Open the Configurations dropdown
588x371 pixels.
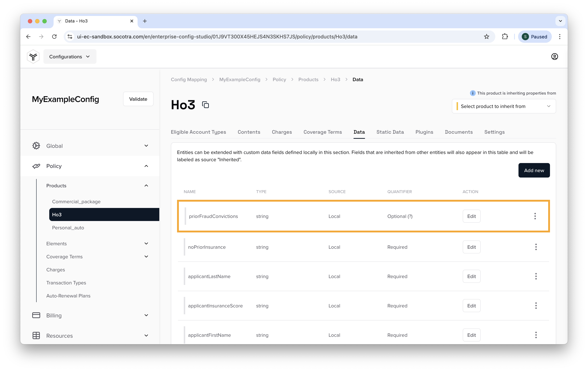coord(70,57)
